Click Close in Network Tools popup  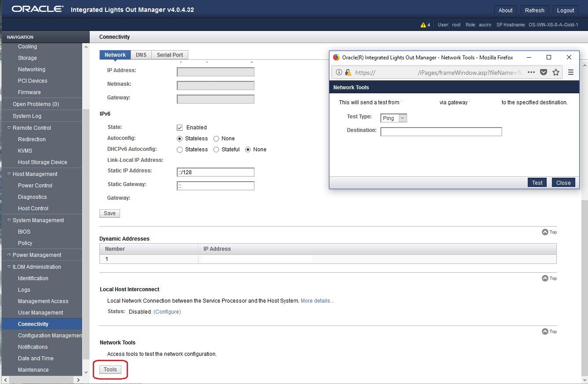(563, 183)
